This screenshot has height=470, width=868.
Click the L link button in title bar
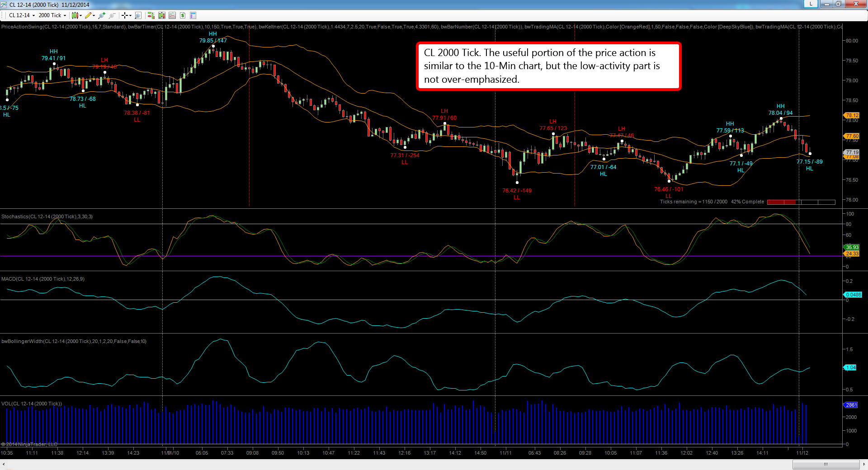point(811,4)
